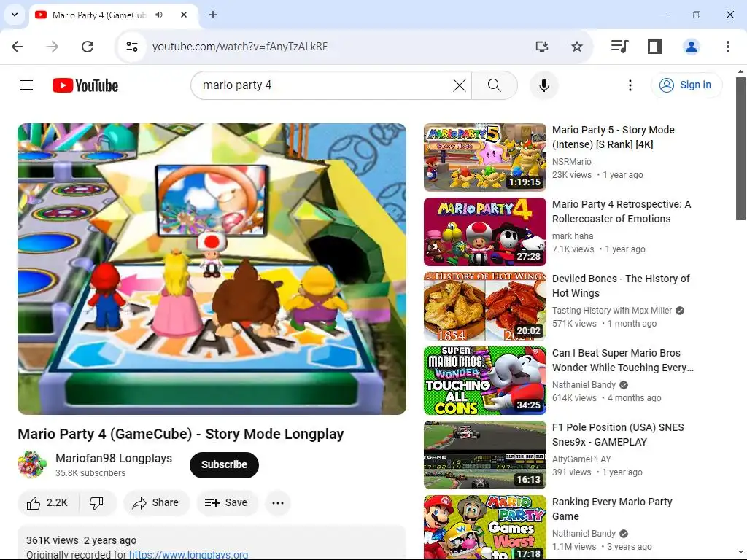This screenshot has height=560, width=747.
Task: Click Tasting History with Max Miller
Action: [612, 311]
